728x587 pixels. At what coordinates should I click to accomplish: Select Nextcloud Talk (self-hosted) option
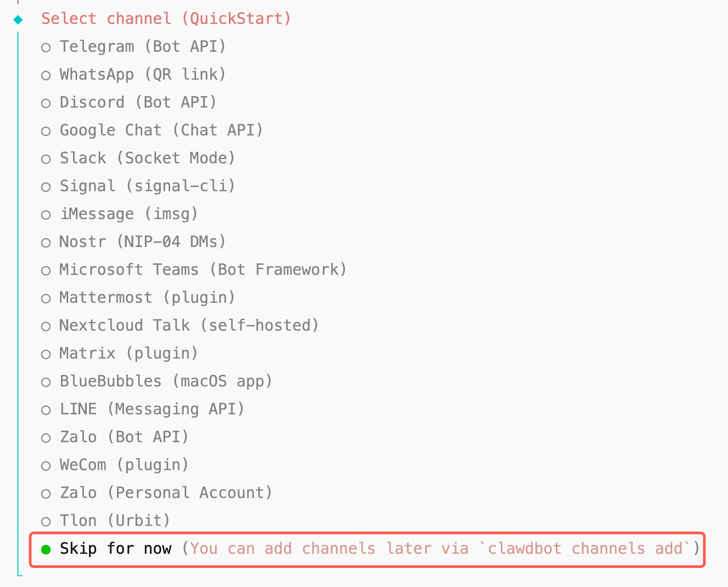click(x=46, y=326)
